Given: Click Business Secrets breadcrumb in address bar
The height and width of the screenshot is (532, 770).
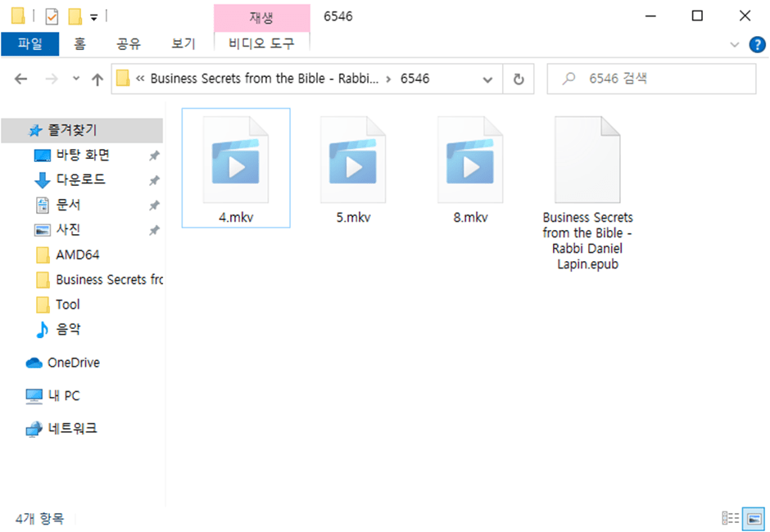Looking at the screenshot, I should tap(265, 79).
